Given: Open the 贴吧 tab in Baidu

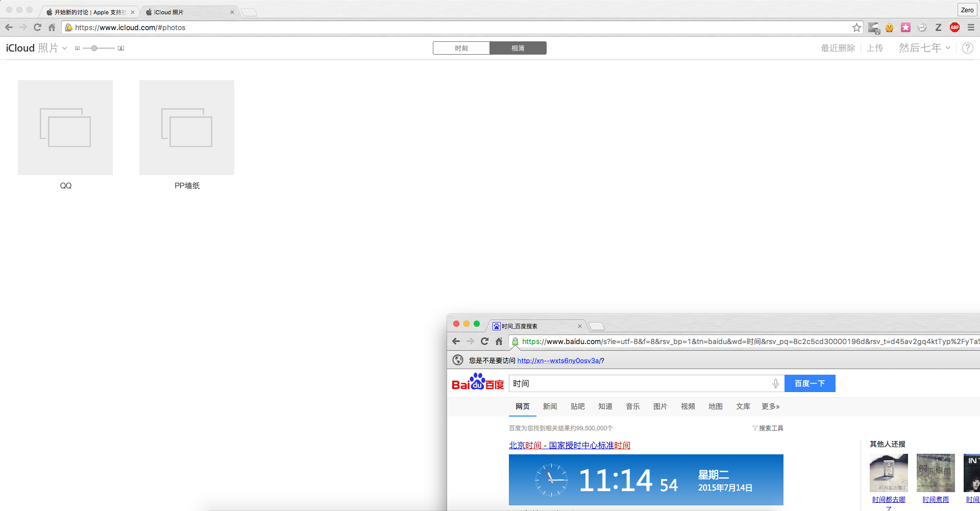Looking at the screenshot, I should coord(577,406).
